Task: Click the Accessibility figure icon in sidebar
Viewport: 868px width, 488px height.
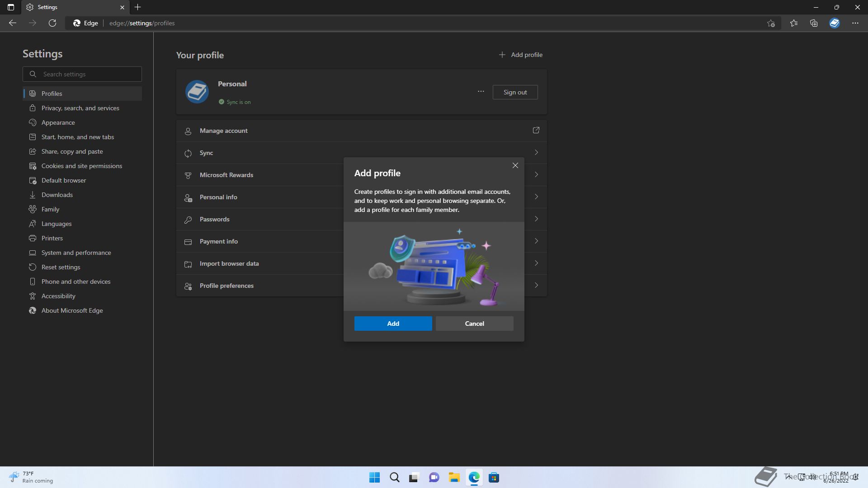Action: 33,296
